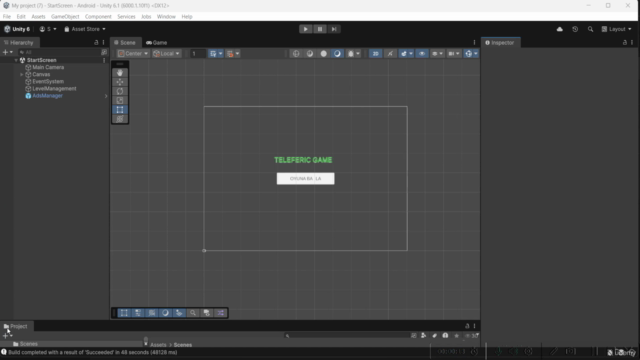Click the Step frame button
Viewport: 640px width, 360px height.
(x=334, y=29)
